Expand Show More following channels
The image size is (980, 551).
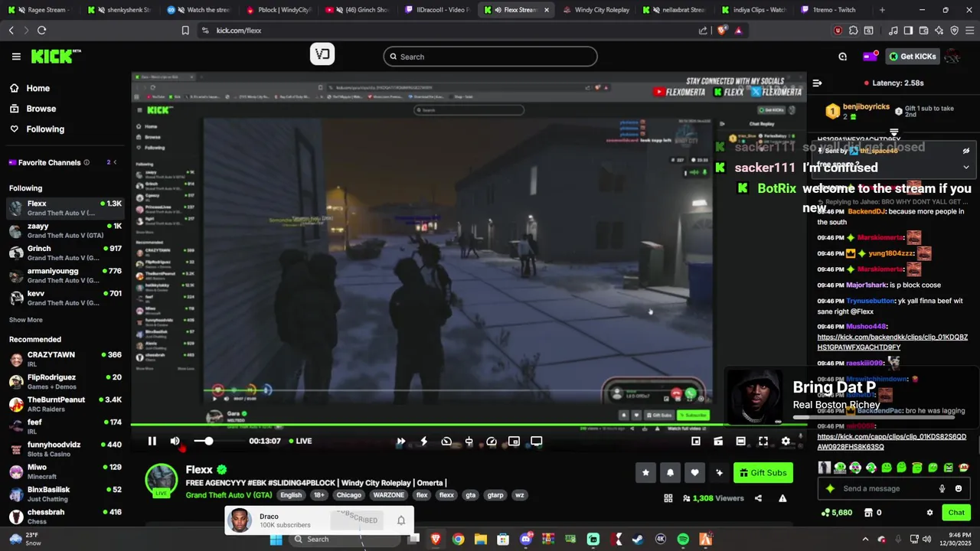pos(26,320)
